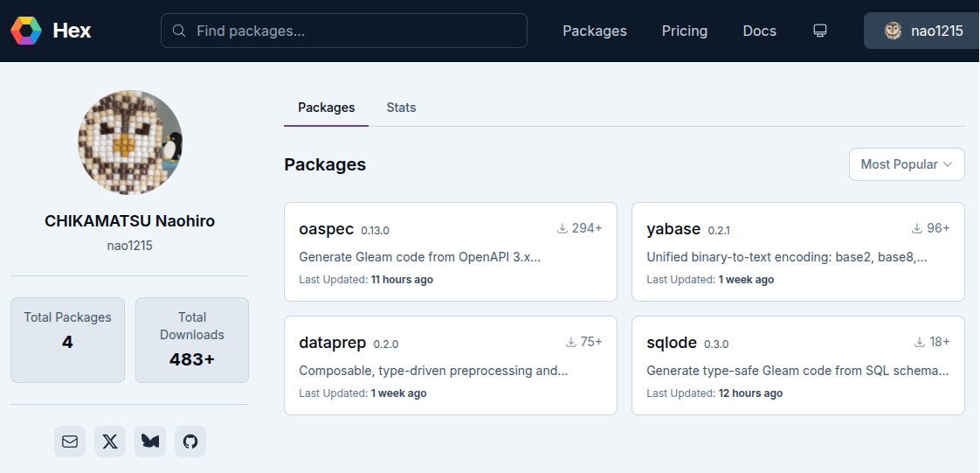Open the Pricing page link
Screen dimensions: 980x473
pos(684,31)
